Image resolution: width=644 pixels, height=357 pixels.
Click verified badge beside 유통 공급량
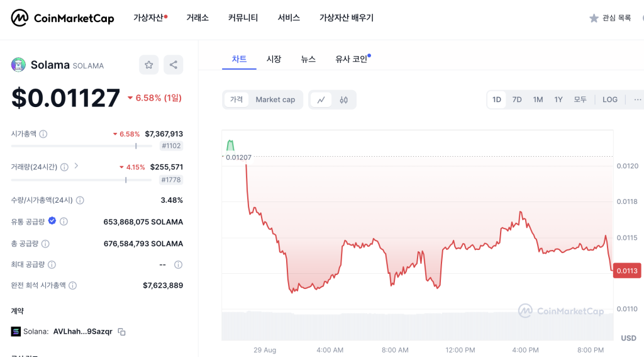click(52, 221)
